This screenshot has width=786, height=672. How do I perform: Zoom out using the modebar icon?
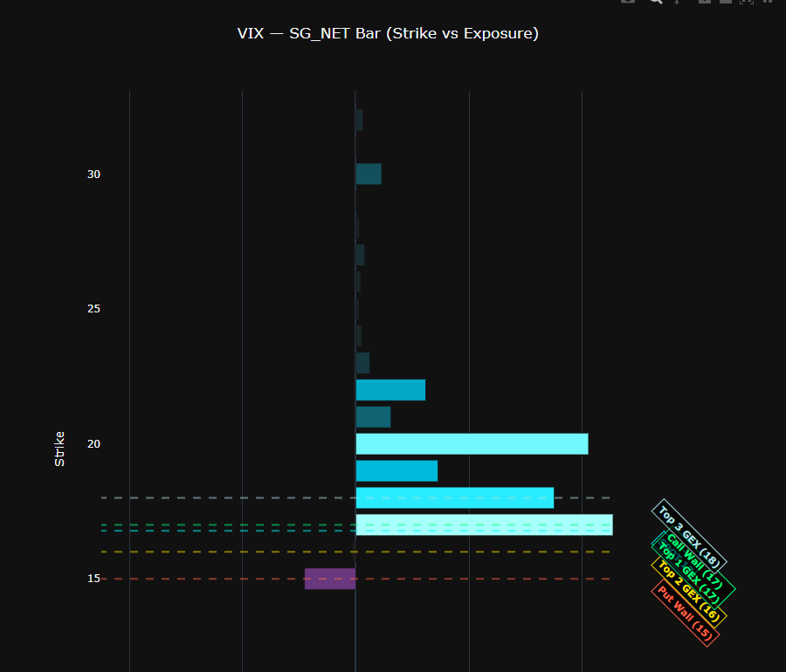click(x=727, y=3)
